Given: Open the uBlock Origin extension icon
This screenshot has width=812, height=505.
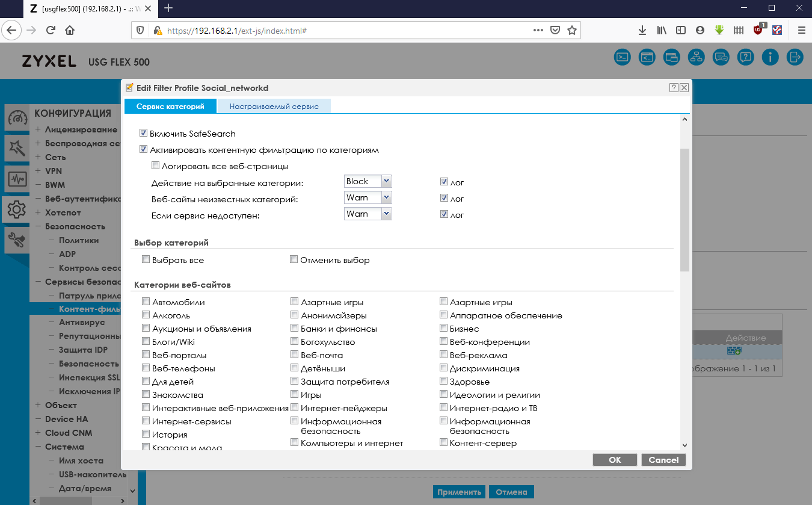Looking at the screenshot, I should coord(758,29).
